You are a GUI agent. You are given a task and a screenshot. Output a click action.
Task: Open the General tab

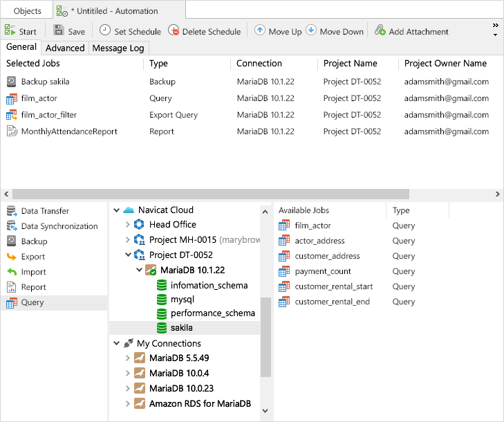[x=21, y=47]
